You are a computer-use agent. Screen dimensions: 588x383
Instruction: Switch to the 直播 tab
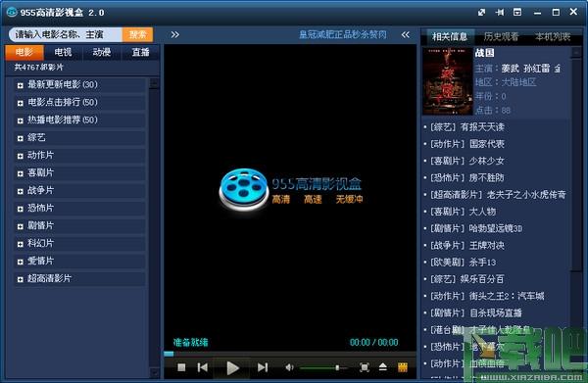[140, 52]
